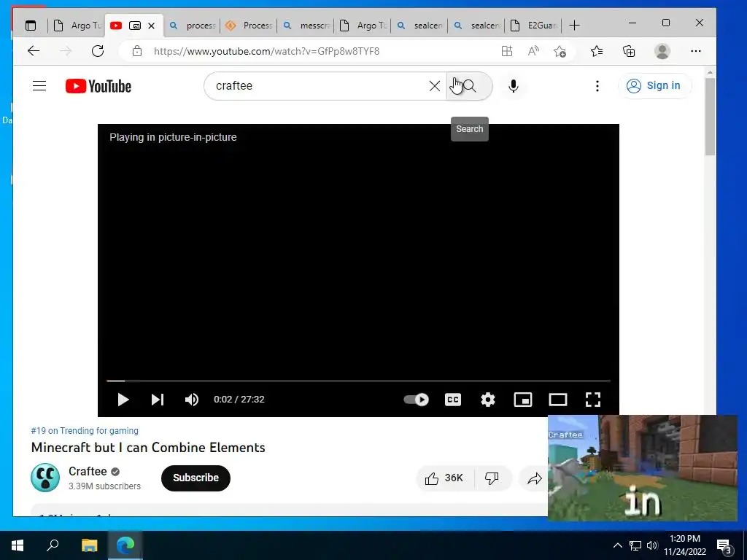Open Favorites list
This screenshot has height=560, width=747.
pos(597,51)
